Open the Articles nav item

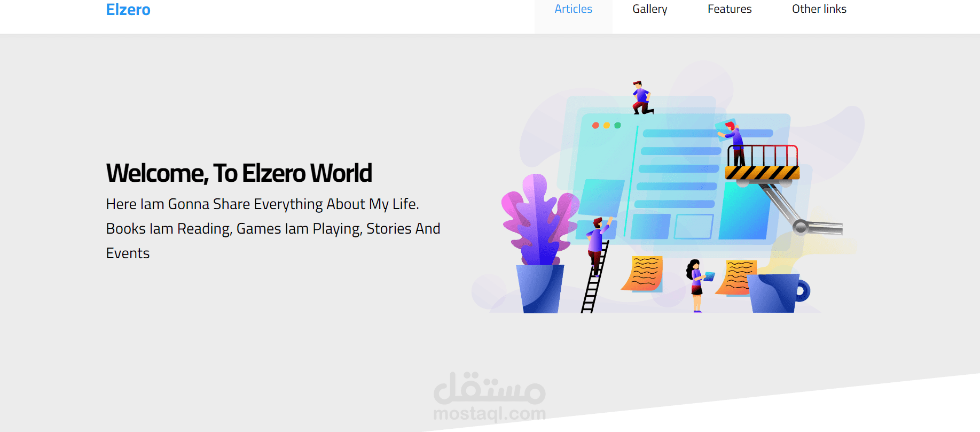click(x=574, y=9)
